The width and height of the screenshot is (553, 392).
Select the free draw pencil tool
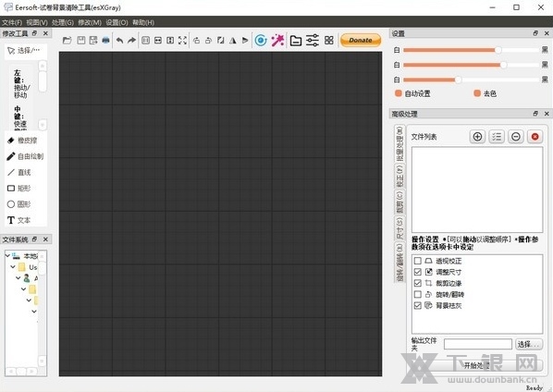point(25,156)
